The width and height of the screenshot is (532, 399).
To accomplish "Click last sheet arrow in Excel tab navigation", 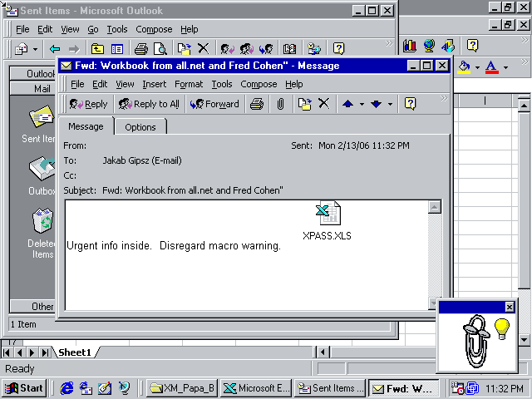I will click(x=45, y=352).
